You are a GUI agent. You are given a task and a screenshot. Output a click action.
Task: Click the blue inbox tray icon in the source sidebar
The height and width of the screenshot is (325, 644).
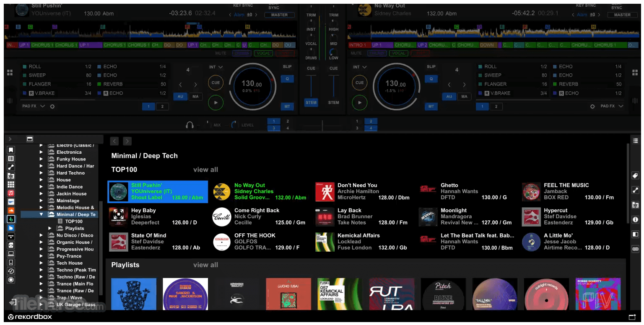[11, 202]
